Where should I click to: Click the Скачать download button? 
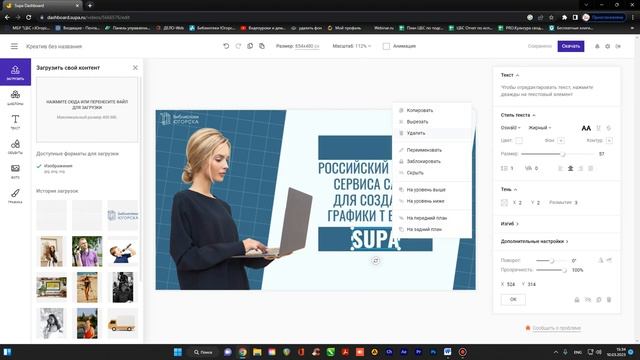571,46
